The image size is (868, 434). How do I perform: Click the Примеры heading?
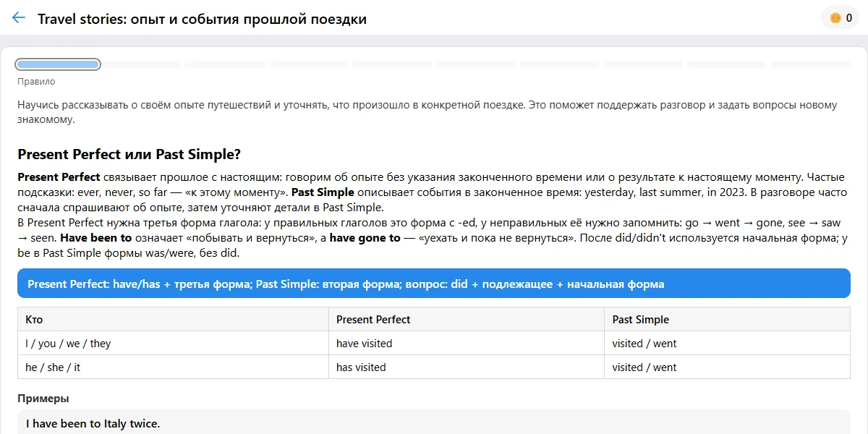(x=43, y=399)
